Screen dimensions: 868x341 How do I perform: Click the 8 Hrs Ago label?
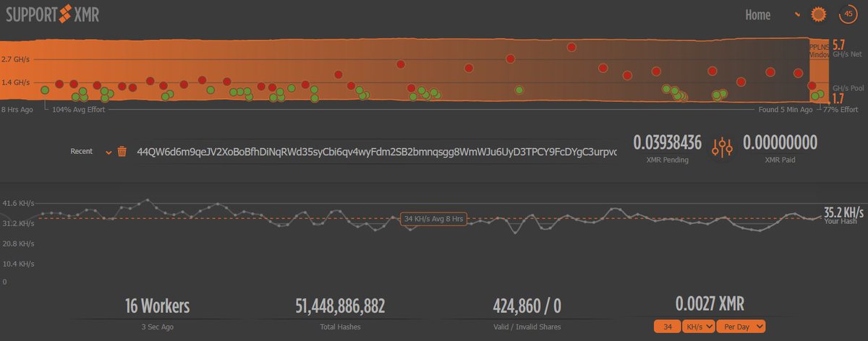16,110
